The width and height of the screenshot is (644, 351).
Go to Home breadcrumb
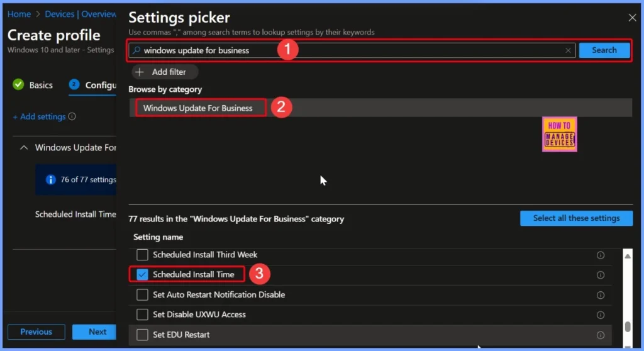point(19,14)
